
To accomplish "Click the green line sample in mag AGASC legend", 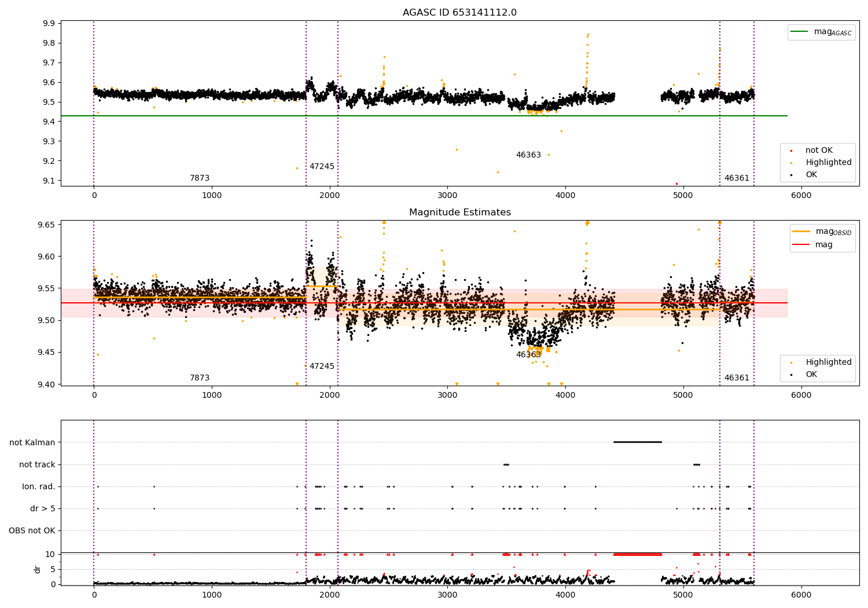I will [x=800, y=32].
